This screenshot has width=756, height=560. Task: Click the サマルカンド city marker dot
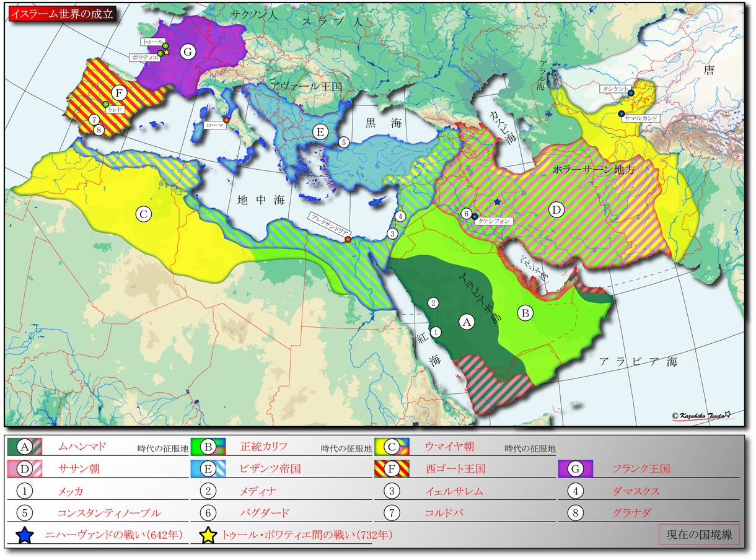pyautogui.click(x=620, y=113)
